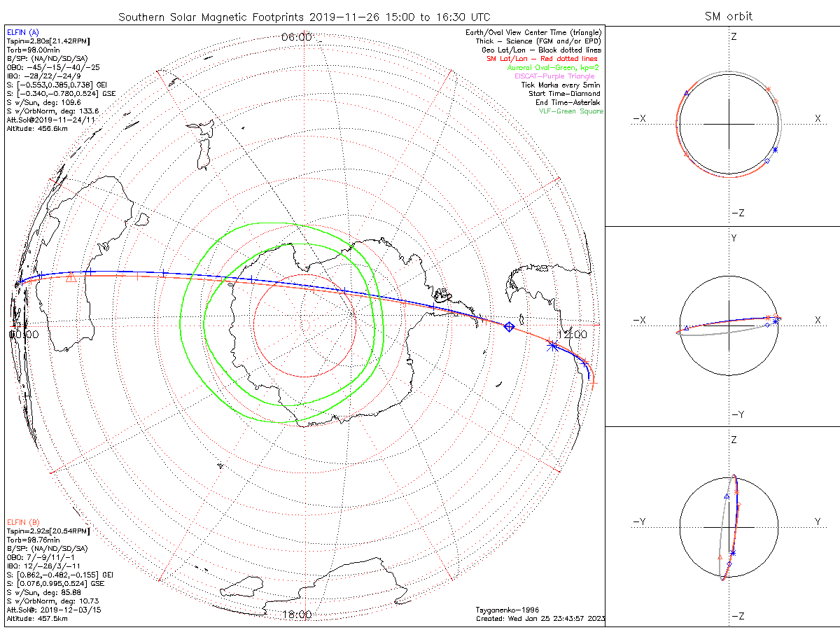This screenshot has width=840, height=630.
Task: Click 'S w/OrbNorm, deg: 10.73'
Action: point(52,601)
